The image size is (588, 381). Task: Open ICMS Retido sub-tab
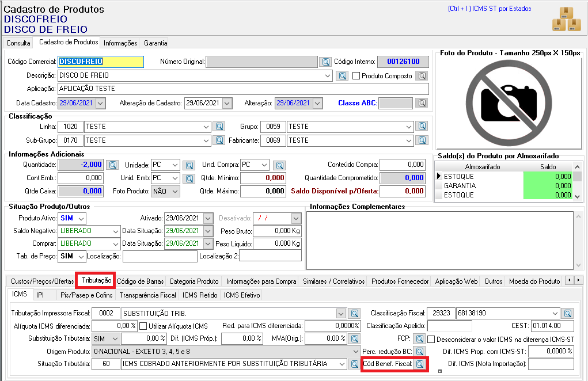200,295
